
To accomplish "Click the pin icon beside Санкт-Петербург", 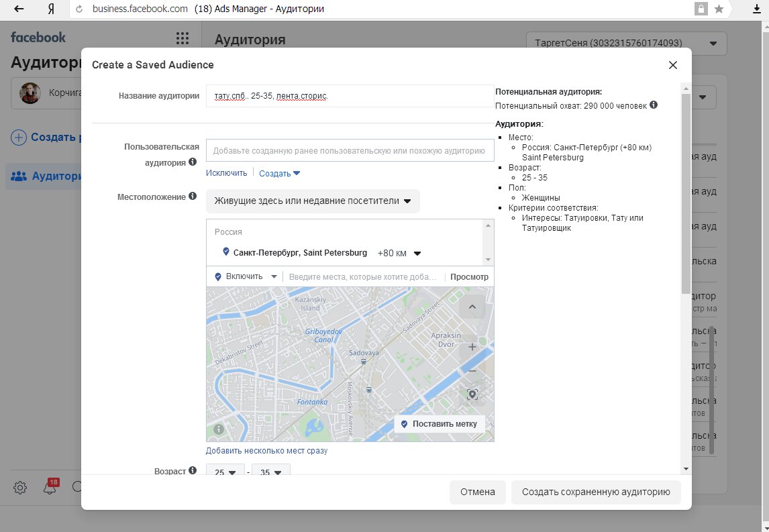I will tap(226, 252).
